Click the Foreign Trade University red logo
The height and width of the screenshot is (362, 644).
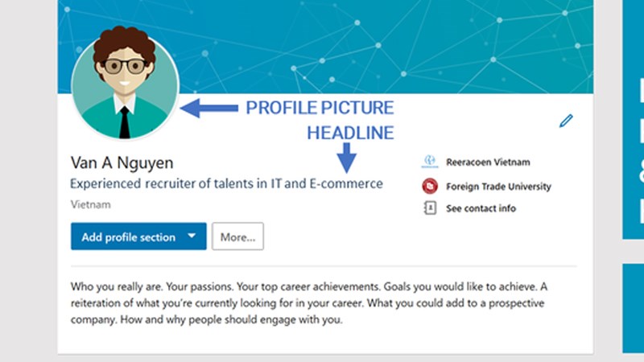click(x=430, y=187)
